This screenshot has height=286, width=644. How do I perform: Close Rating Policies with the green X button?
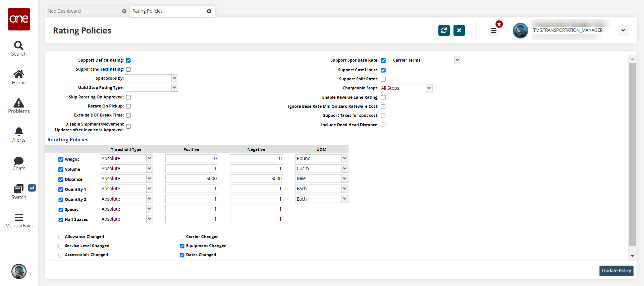coord(459,30)
